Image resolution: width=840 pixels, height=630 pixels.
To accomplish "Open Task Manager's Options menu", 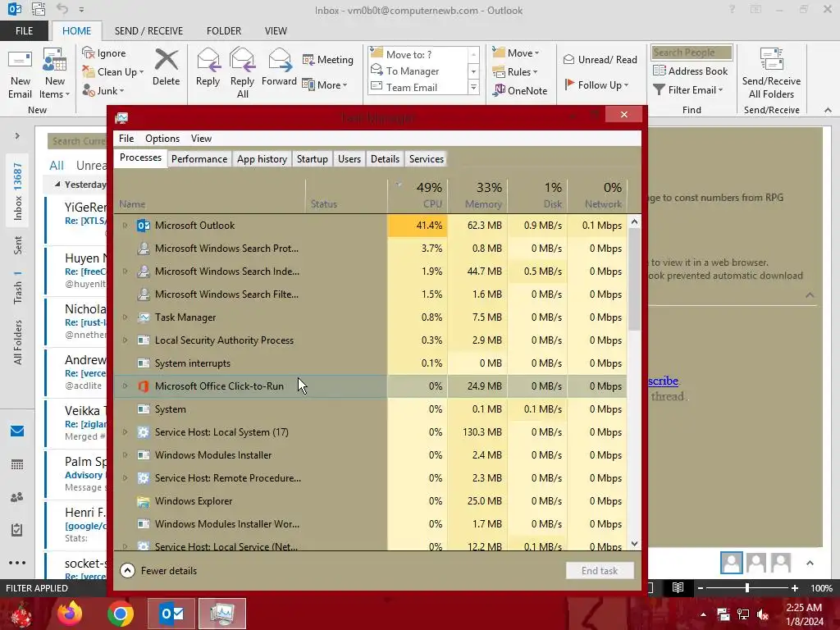I will click(x=162, y=138).
